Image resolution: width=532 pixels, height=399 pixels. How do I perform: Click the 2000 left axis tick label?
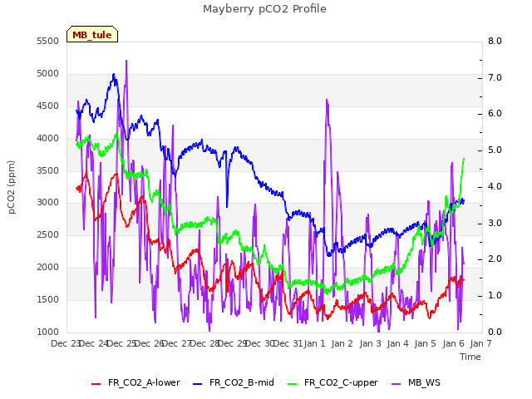[x=48, y=267]
